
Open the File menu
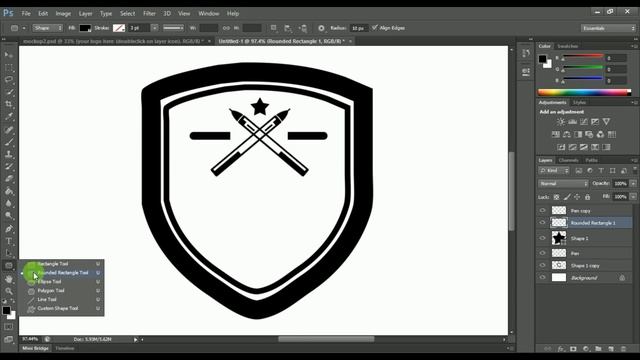click(x=26, y=13)
